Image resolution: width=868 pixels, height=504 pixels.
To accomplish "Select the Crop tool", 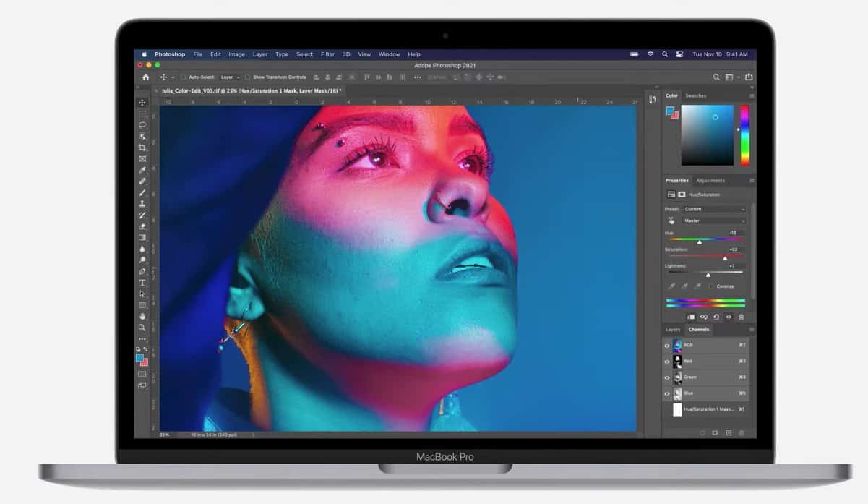I will (x=142, y=148).
